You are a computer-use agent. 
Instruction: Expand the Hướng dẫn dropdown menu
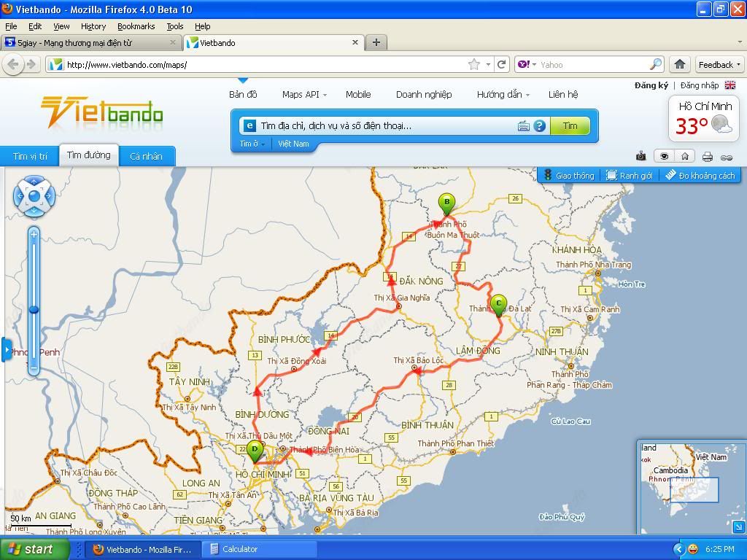(x=503, y=95)
